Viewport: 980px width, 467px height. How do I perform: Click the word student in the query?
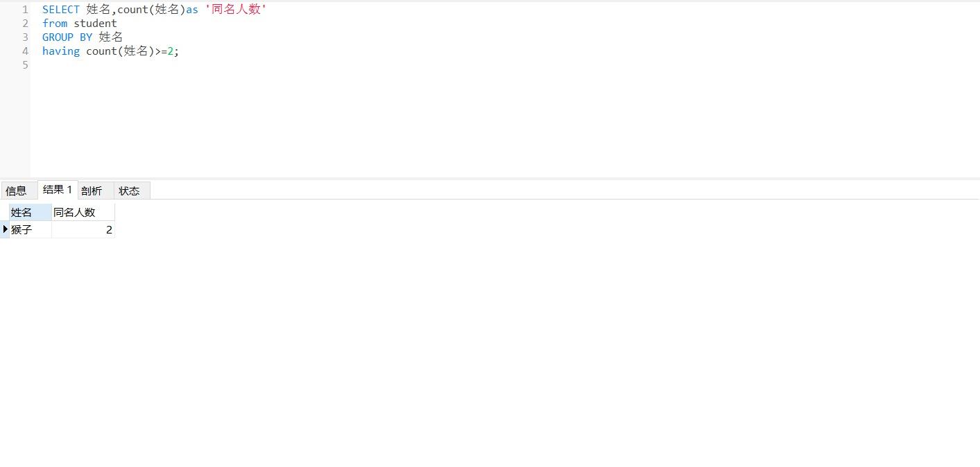coord(96,24)
